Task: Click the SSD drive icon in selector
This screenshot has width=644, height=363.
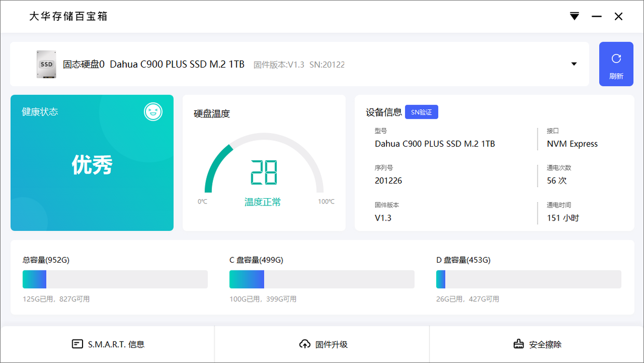Action: 46,64
